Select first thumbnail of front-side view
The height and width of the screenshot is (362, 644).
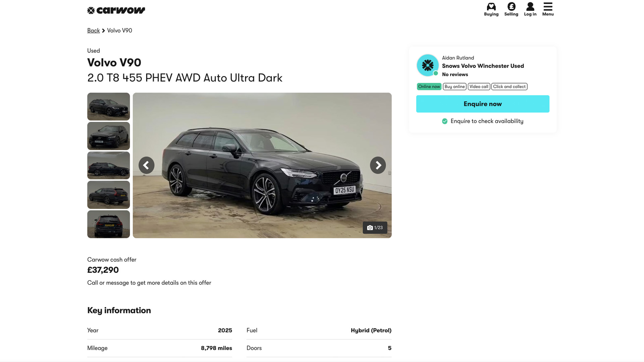[108, 107]
